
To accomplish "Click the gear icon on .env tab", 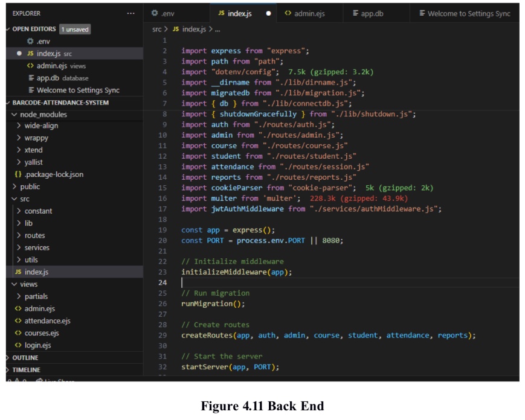I will (155, 13).
